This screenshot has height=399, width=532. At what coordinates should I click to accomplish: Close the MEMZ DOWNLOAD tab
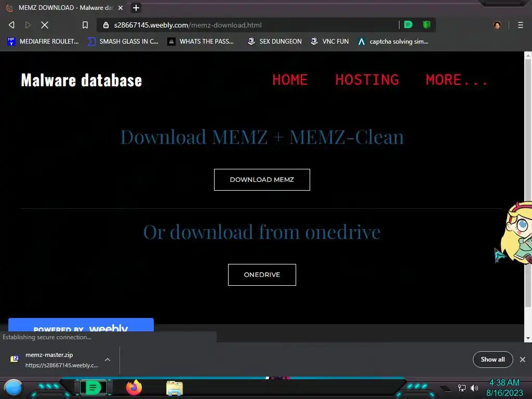click(x=121, y=8)
